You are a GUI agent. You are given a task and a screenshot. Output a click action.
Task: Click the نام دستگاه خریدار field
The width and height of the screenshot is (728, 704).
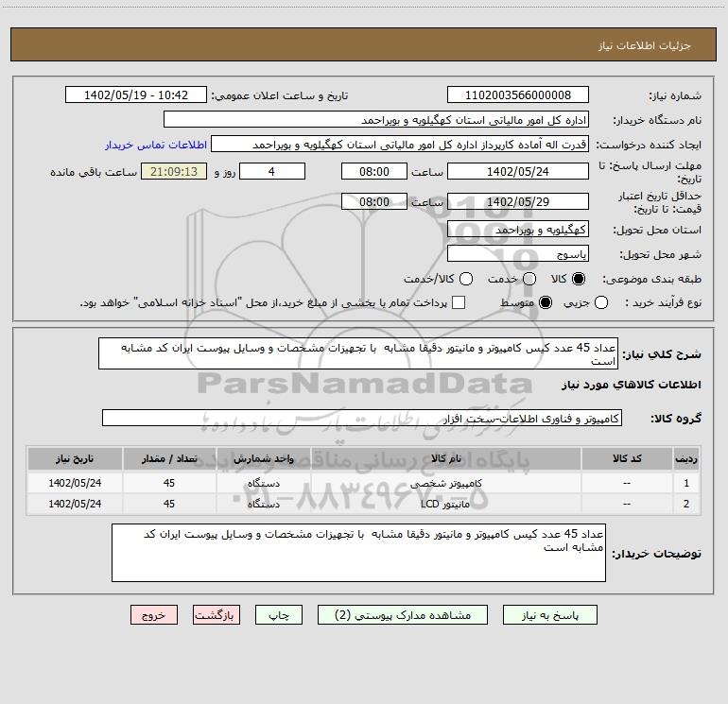tap(376, 120)
